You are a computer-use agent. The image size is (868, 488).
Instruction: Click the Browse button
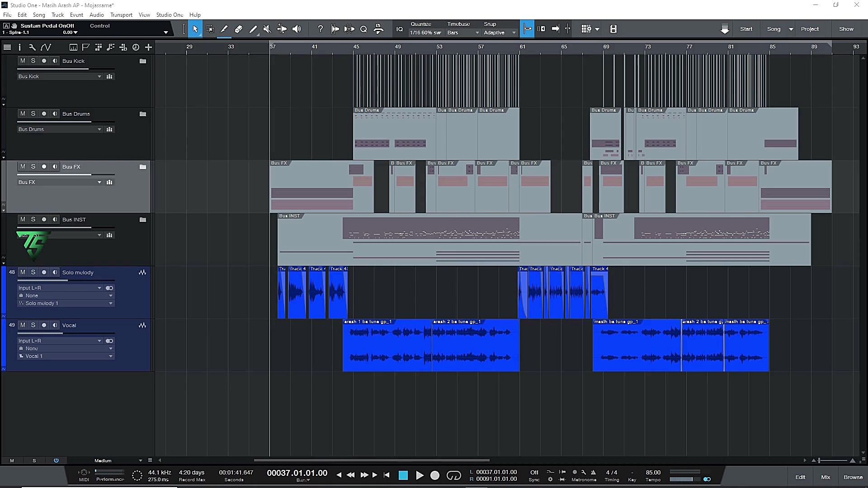pyautogui.click(x=853, y=477)
